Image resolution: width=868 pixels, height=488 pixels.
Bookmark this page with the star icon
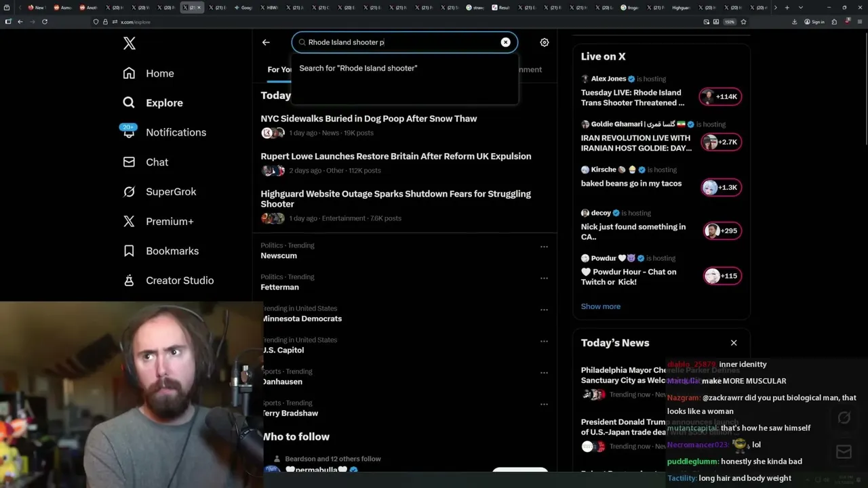click(743, 22)
